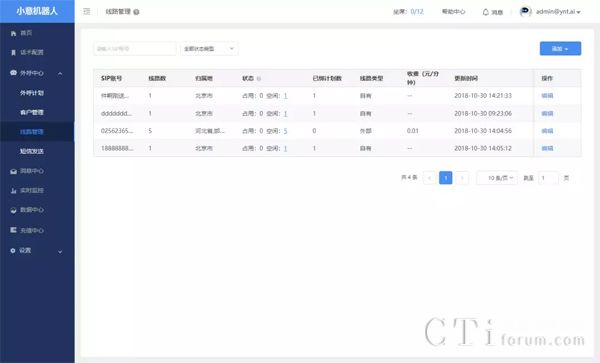
Task: Click the 实时监控 chart icon
Action: tap(13, 190)
